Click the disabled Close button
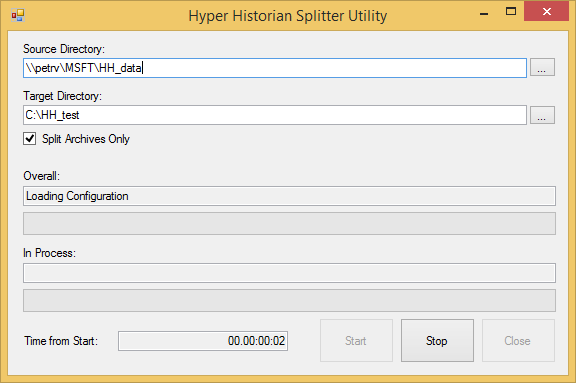The image size is (578, 385). click(518, 340)
